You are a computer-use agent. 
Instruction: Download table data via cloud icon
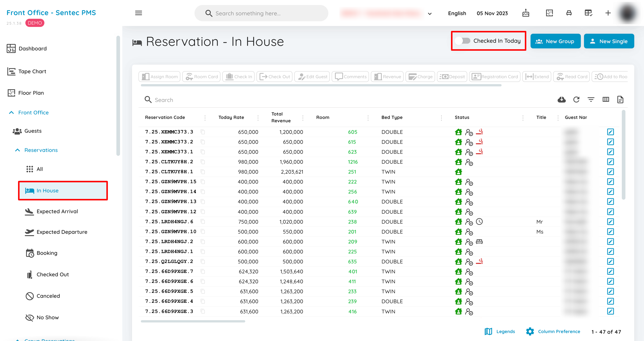click(x=562, y=99)
